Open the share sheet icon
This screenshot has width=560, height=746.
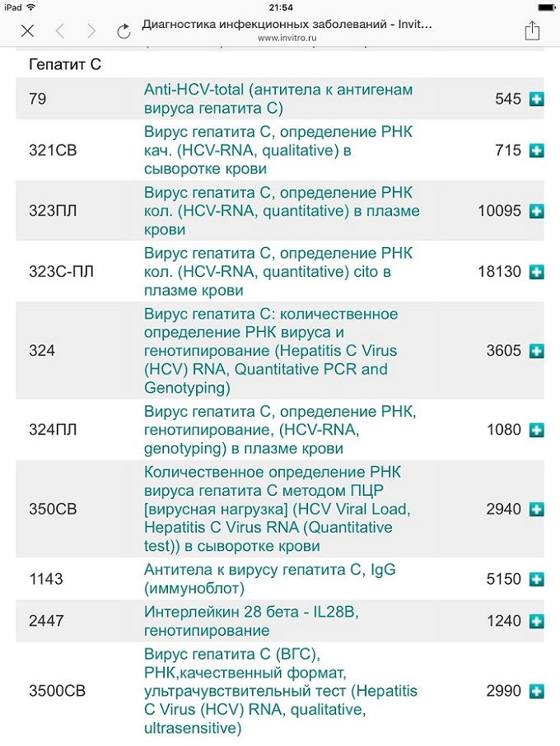(532, 30)
